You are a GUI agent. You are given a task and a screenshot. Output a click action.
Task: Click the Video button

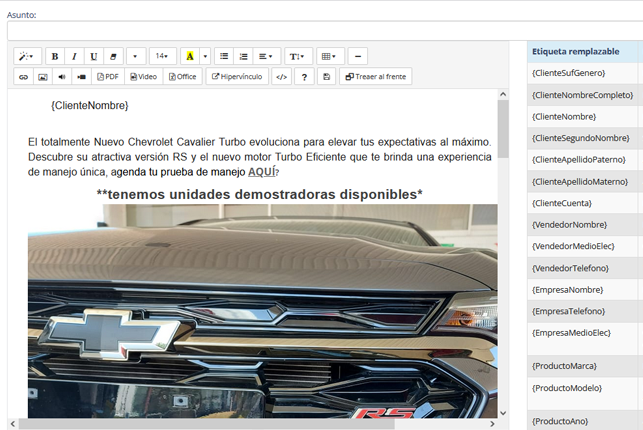144,77
